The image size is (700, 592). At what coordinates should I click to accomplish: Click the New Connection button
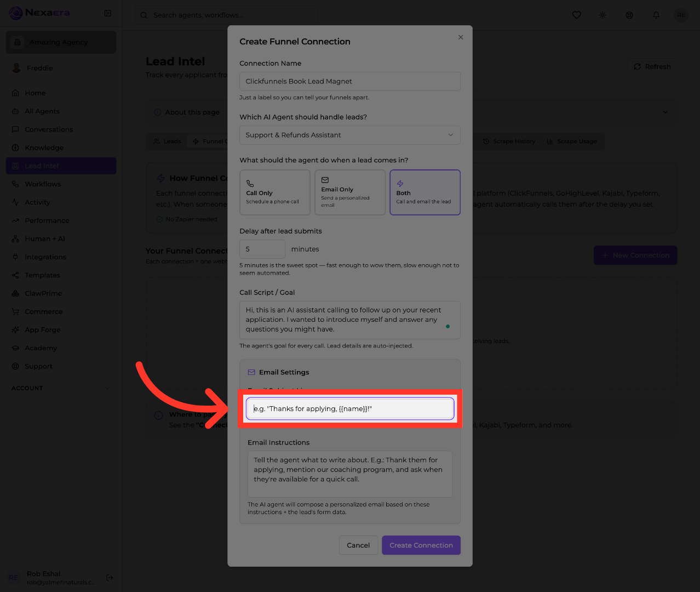(635, 255)
